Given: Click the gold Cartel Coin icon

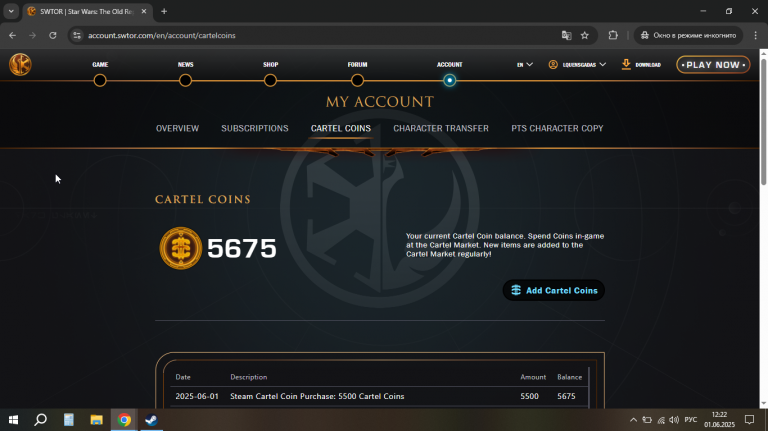Looking at the screenshot, I should [181, 248].
